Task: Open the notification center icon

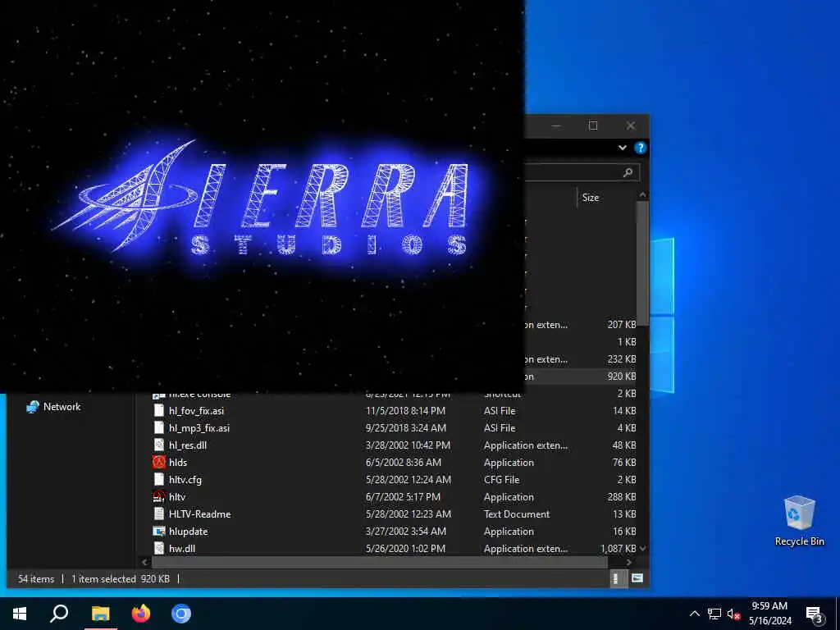Action: (815, 614)
